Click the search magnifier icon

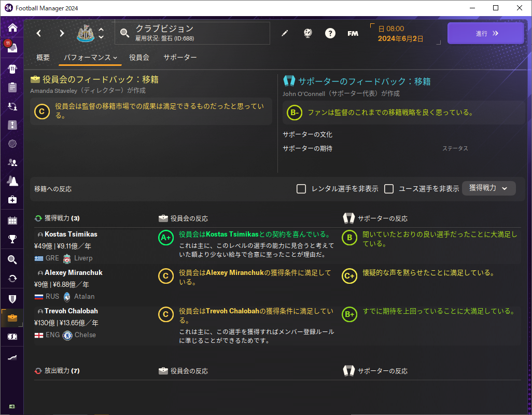click(x=124, y=33)
